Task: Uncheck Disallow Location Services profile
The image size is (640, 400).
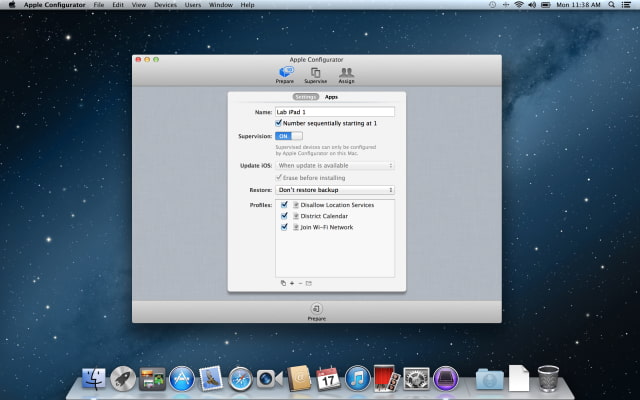Action: click(285, 205)
